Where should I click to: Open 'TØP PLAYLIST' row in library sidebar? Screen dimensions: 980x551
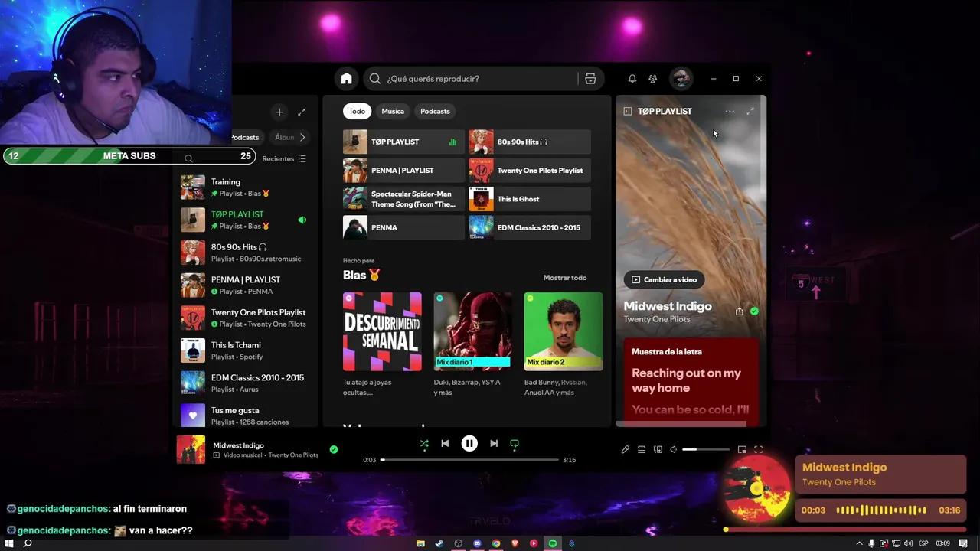click(245, 220)
